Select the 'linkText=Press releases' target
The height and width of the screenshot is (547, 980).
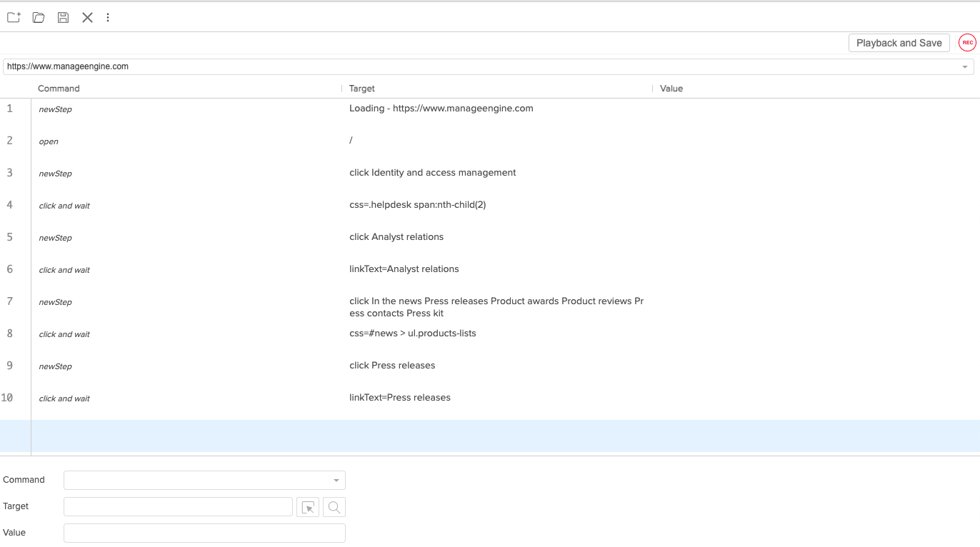click(400, 398)
